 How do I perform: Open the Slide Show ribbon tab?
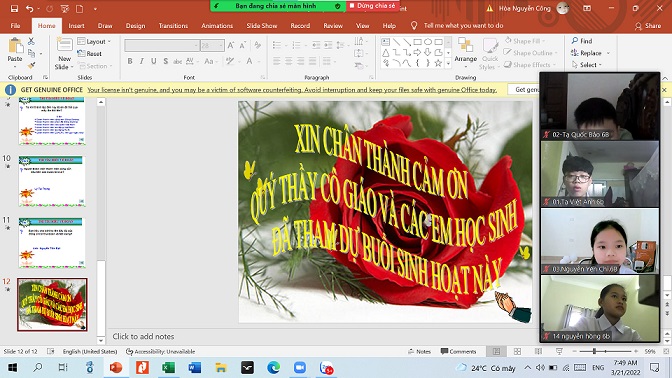click(262, 26)
